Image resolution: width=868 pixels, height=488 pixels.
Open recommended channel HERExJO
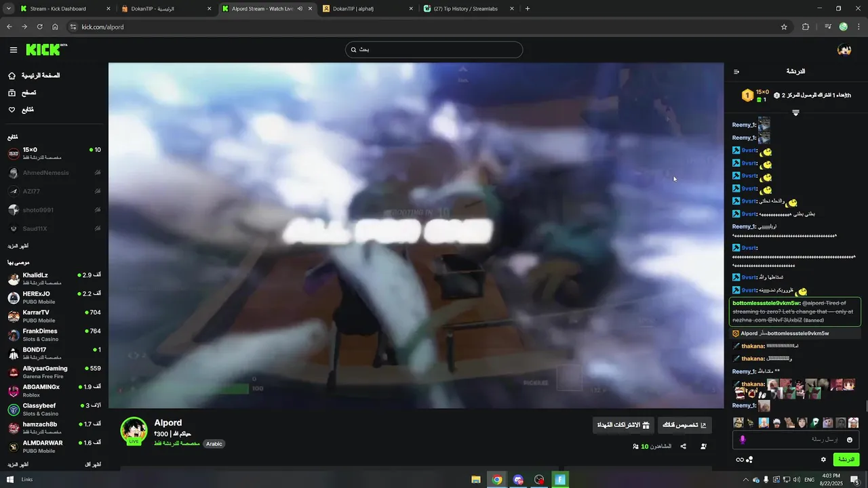(54, 298)
